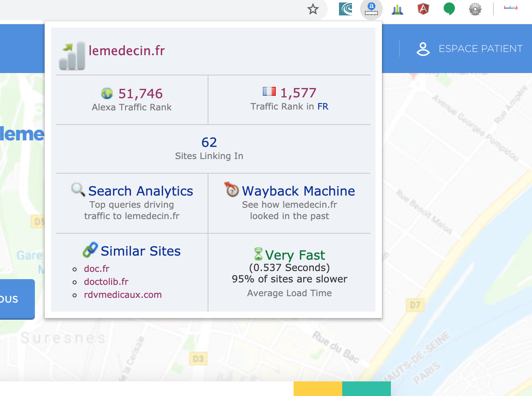Click the hourglass load time icon
The height and width of the screenshot is (396, 532).
click(x=258, y=254)
